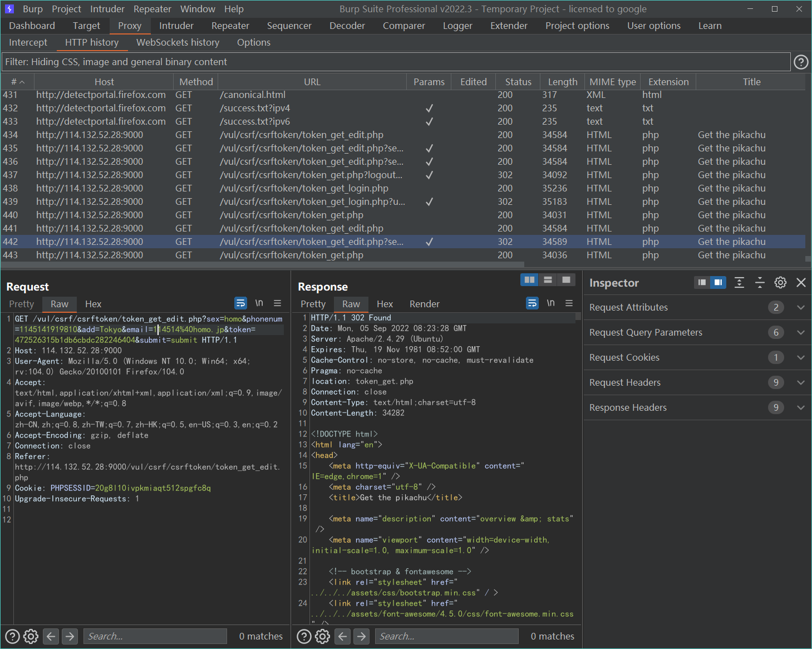Expand all Inspector sections
Image resolution: width=812 pixels, height=649 pixels.
[x=739, y=283]
